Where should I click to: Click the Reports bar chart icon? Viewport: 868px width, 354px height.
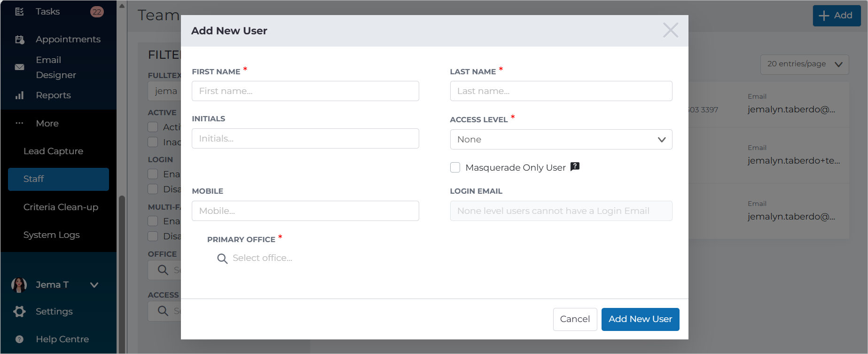click(19, 95)
